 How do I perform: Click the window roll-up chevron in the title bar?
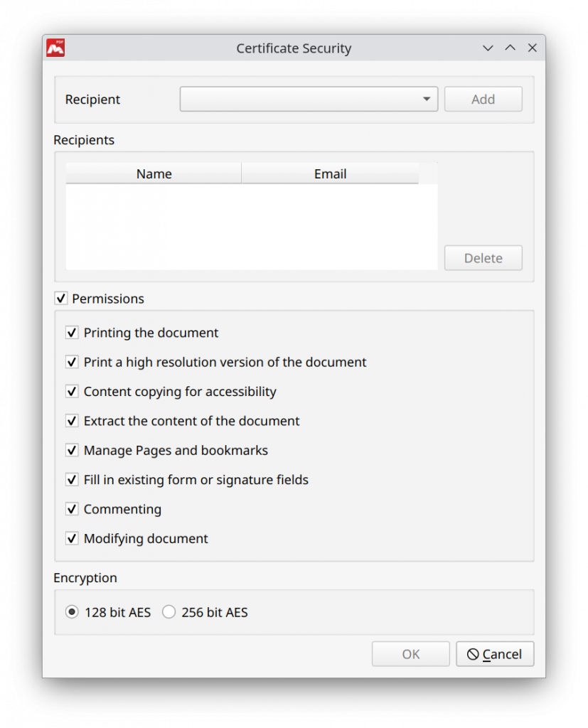510,48
